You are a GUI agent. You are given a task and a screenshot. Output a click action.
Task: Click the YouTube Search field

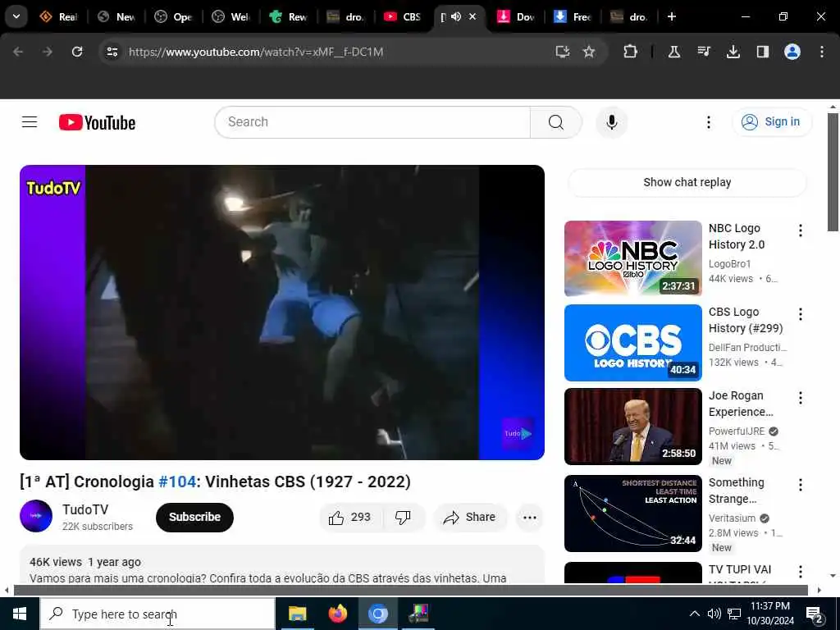(x=372, y=122)
